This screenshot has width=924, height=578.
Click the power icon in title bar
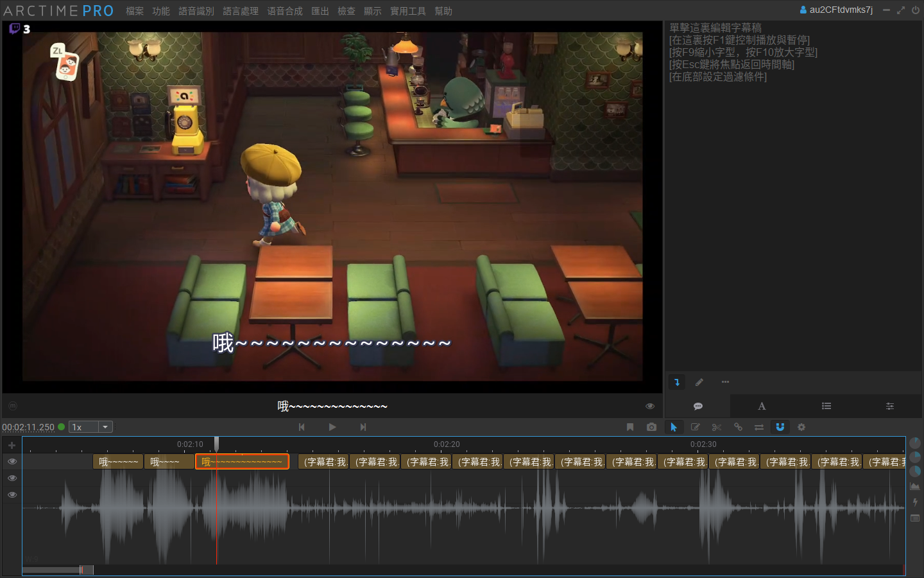(x=916, y=10)
